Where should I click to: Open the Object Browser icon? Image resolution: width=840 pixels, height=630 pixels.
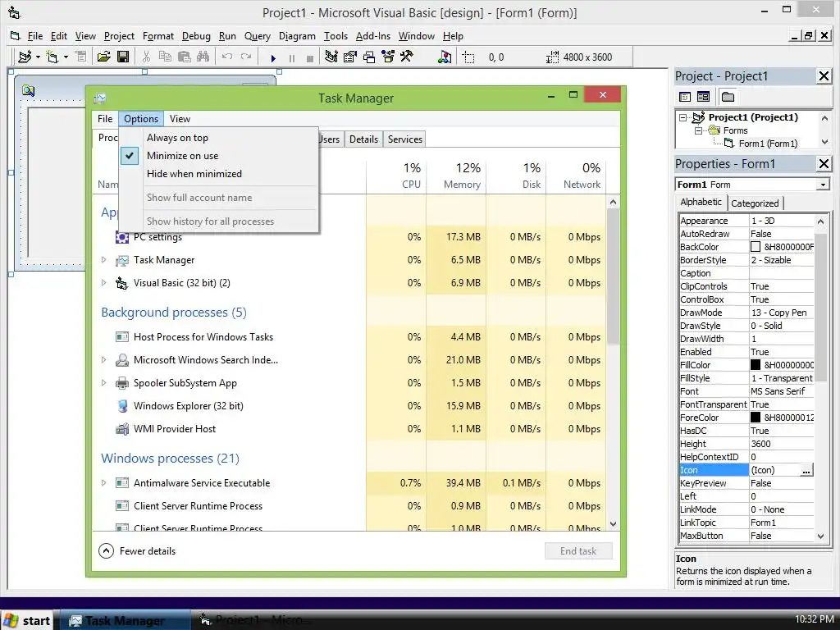[388, 57]
